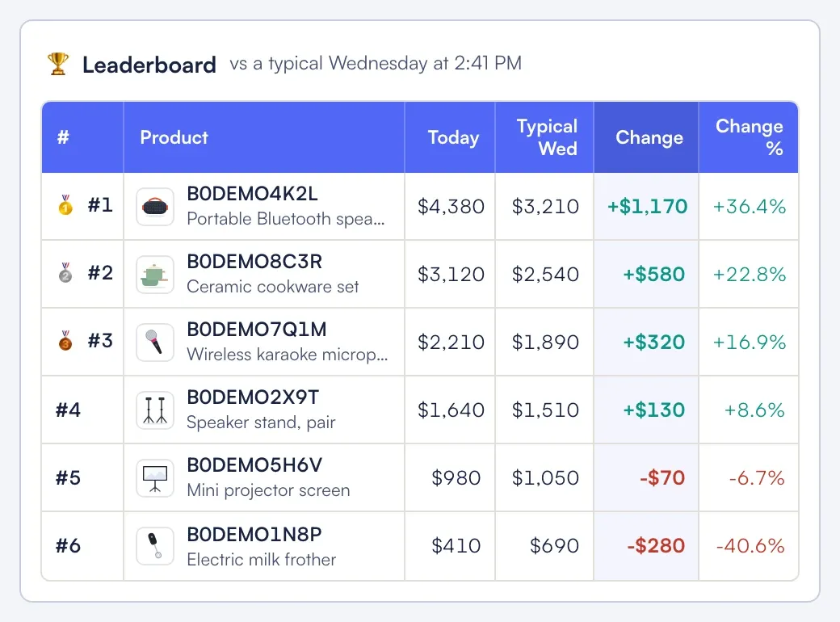This screenshot has height=622, width=840.
Task: Click the #6 rank label
Action: (68, 546)
